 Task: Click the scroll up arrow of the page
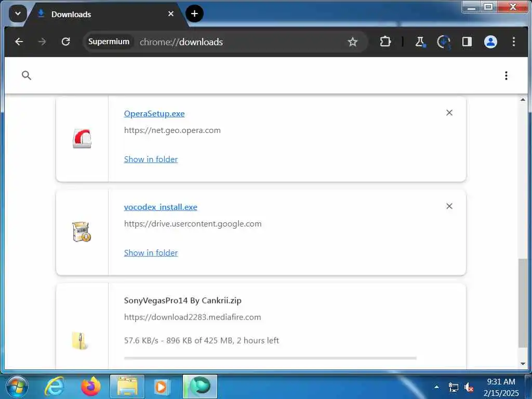pos(523,100)
